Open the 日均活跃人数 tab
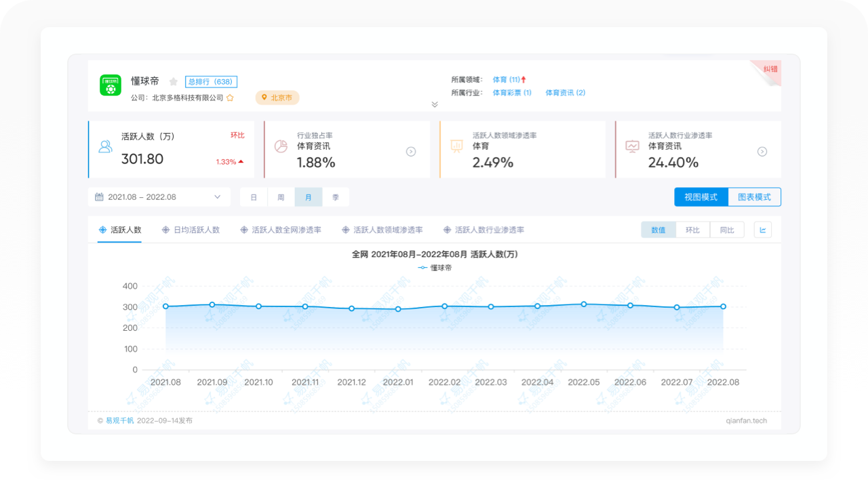This screenshot has width=868, height=488. tap(191, 230)
